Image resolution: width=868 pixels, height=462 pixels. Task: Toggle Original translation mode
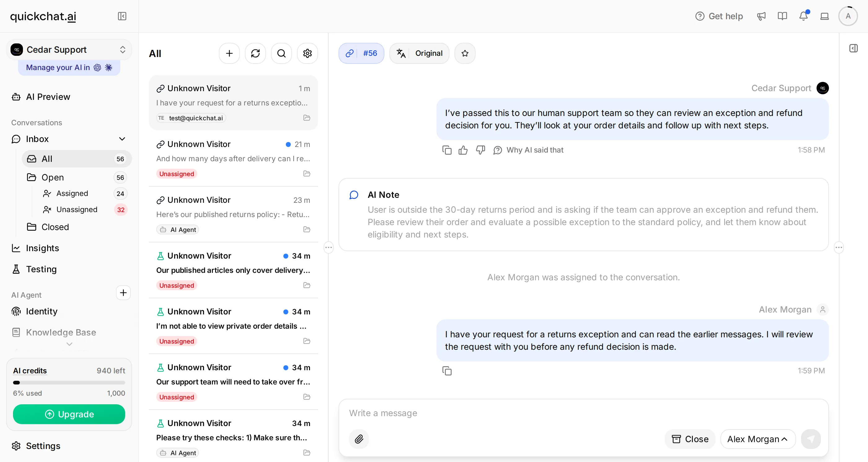(x=419, y=53)
